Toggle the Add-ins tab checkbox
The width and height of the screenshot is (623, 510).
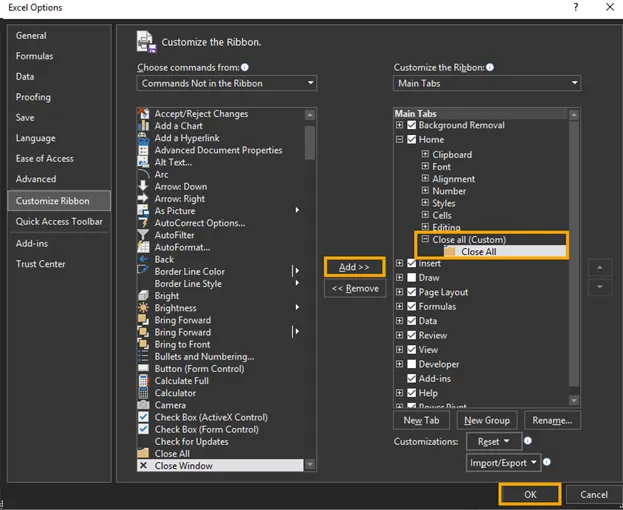pyautogui.click(x=412, y=379)
